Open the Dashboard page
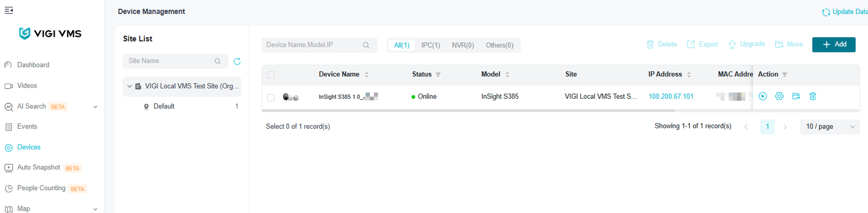 pos(33,65)
